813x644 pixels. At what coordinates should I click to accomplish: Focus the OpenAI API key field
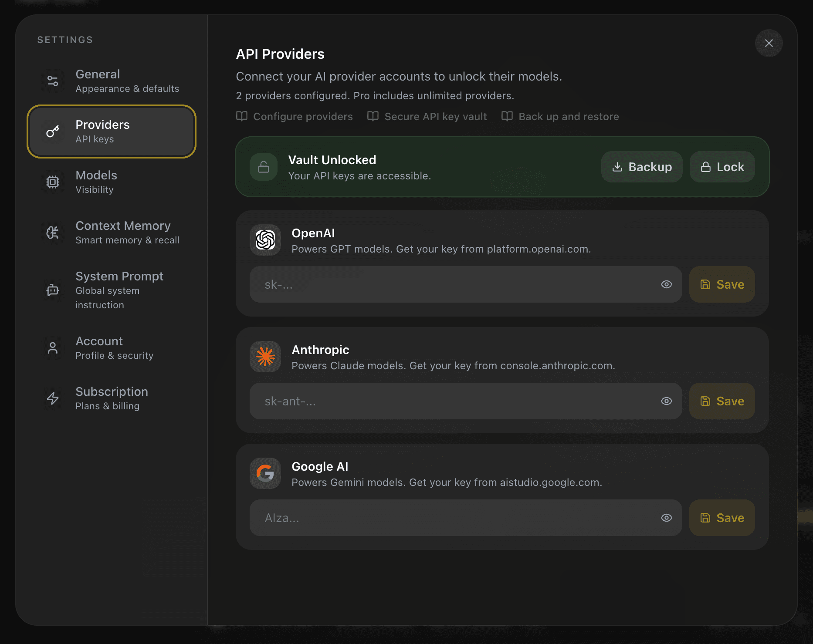point(466,284)
